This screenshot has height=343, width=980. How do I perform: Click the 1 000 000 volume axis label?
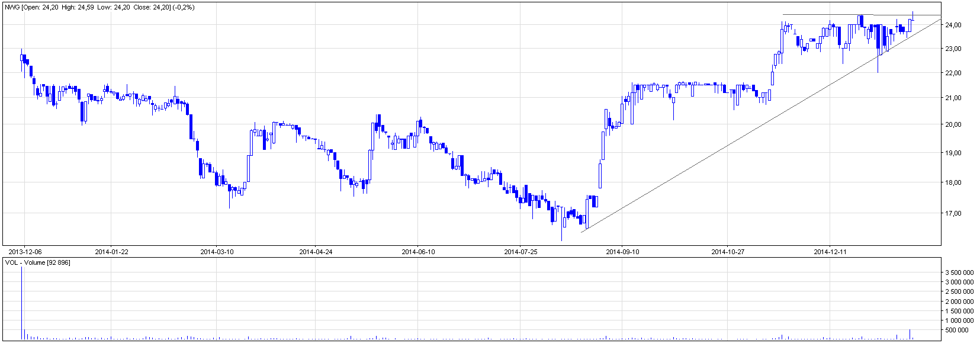[x=959, y=320]
